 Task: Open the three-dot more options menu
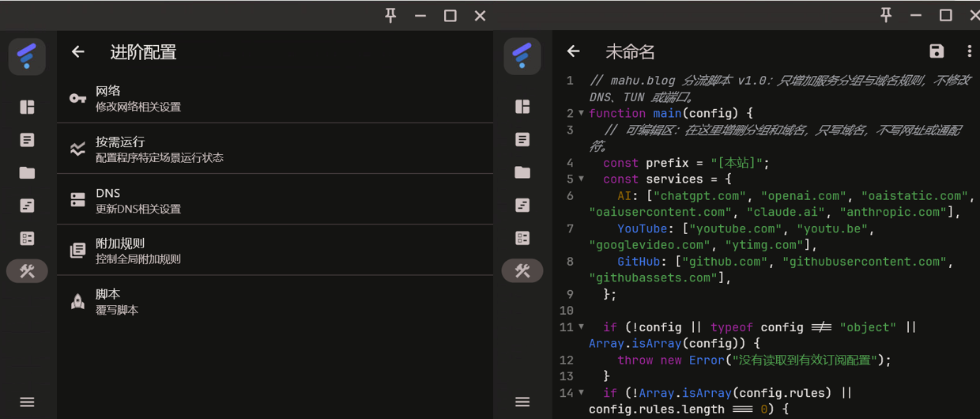(969, 51)
